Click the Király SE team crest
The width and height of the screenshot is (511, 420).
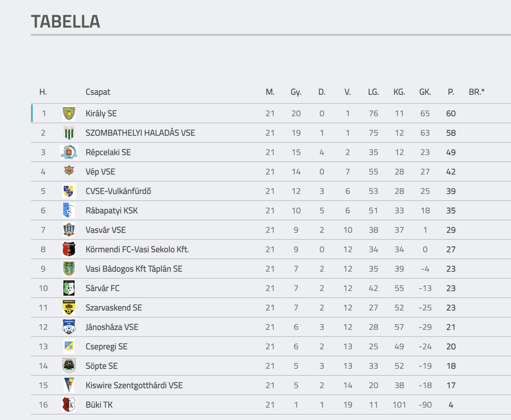69,113
